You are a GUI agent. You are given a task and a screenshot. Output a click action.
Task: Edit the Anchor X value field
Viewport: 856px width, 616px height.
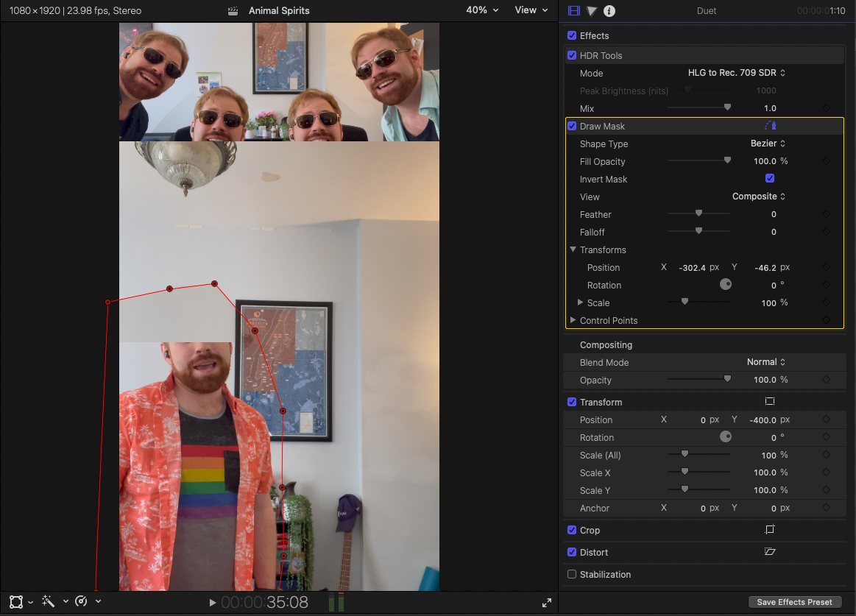[703, 508]
